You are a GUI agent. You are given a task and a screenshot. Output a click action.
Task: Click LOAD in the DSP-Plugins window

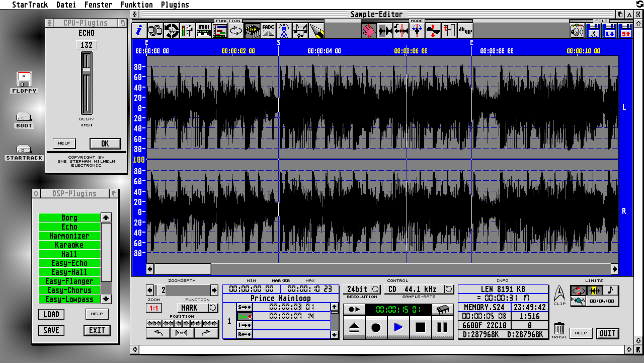click(x=51, y=315)
